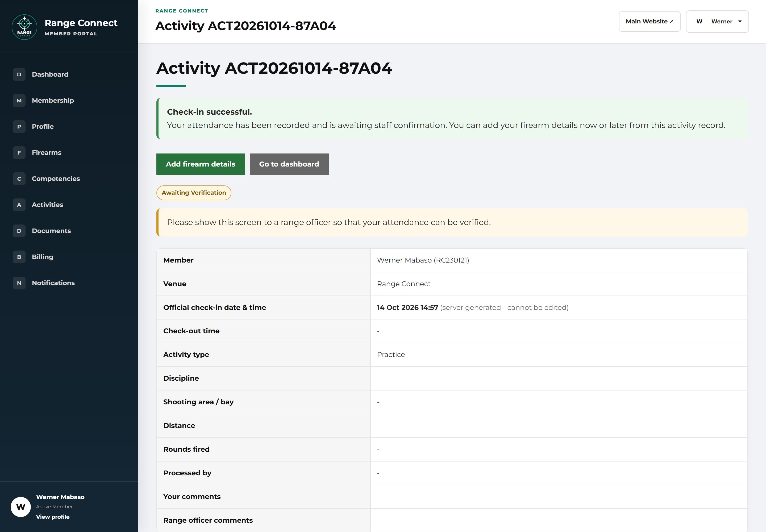The image size is (766, 532).
Task: Click the member value Werner Mabaso (RC230121)
Action: pyautogui.click(x=423, y=260)
